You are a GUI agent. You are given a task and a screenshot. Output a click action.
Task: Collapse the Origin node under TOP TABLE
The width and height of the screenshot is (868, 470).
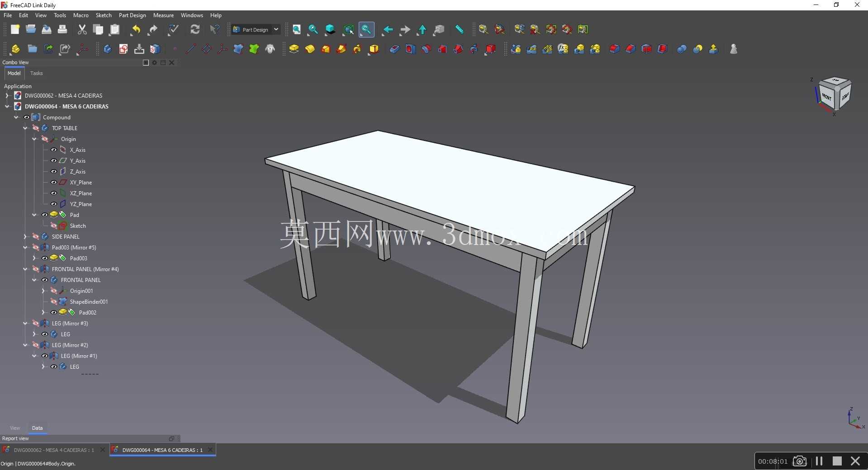(x=34, y=139)
